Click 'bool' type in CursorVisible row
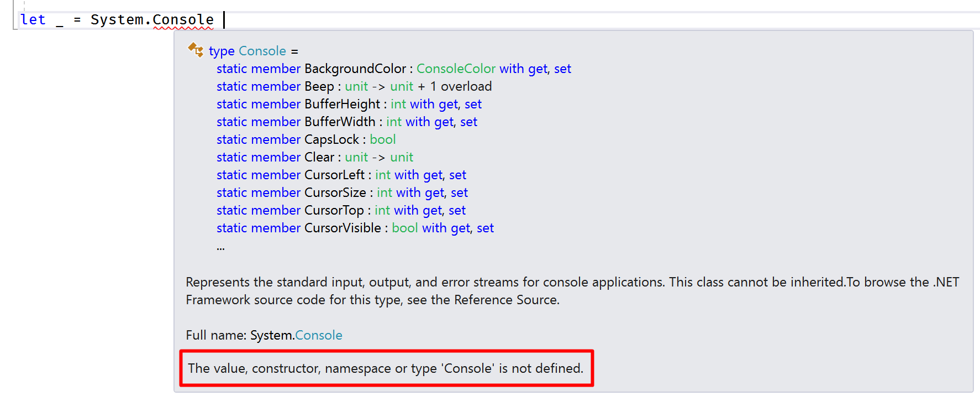This screenshot has width=980, height=401. pos(405,228)
